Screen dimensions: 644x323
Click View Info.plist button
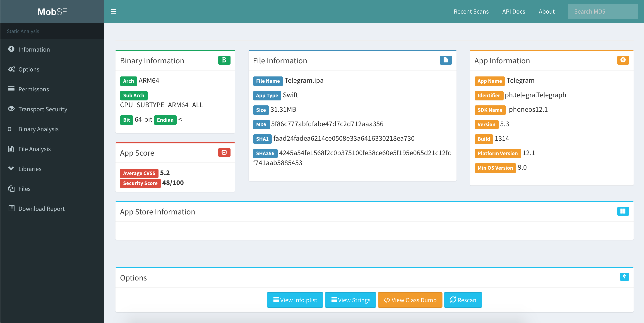click(x=295, y=300)
